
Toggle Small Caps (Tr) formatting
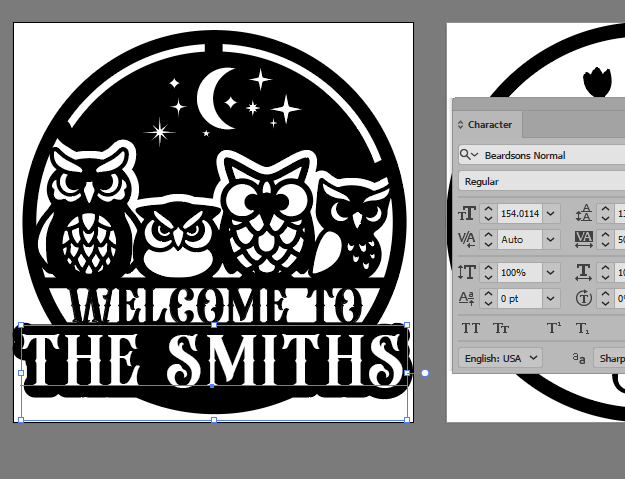point(501,328)
